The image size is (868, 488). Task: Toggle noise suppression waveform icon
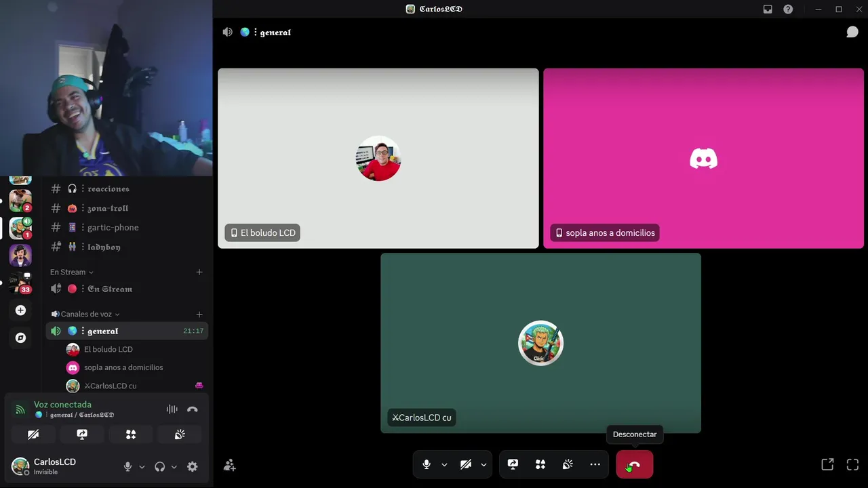coord(172,409)
